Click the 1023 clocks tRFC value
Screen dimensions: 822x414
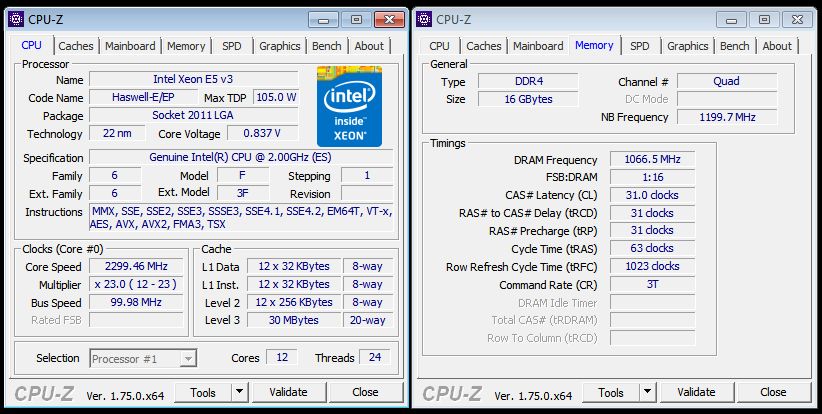pyautogui.click(x=652, y=266)
